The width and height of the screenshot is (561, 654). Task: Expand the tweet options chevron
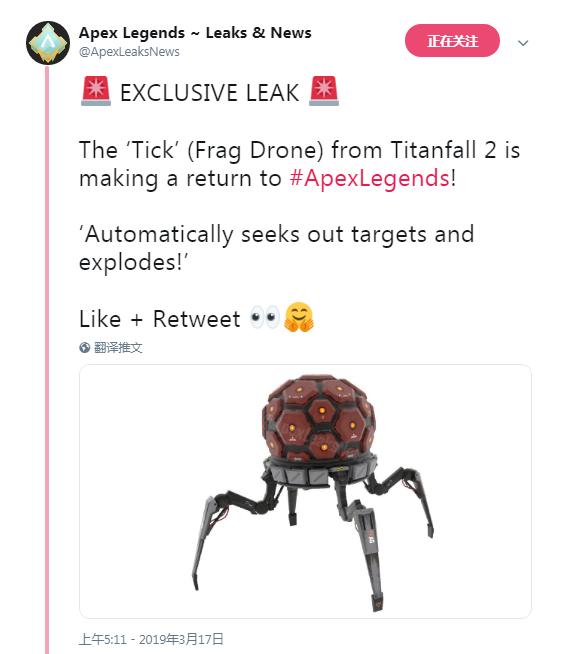pos(523,43)
